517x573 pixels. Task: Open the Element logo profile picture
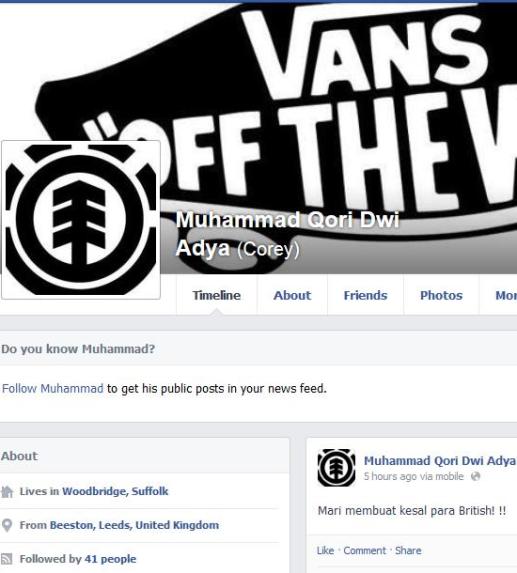pos(81,220)
